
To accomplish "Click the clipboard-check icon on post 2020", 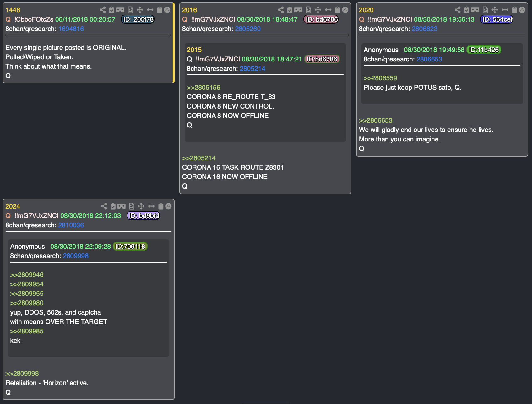I will 466,10.
